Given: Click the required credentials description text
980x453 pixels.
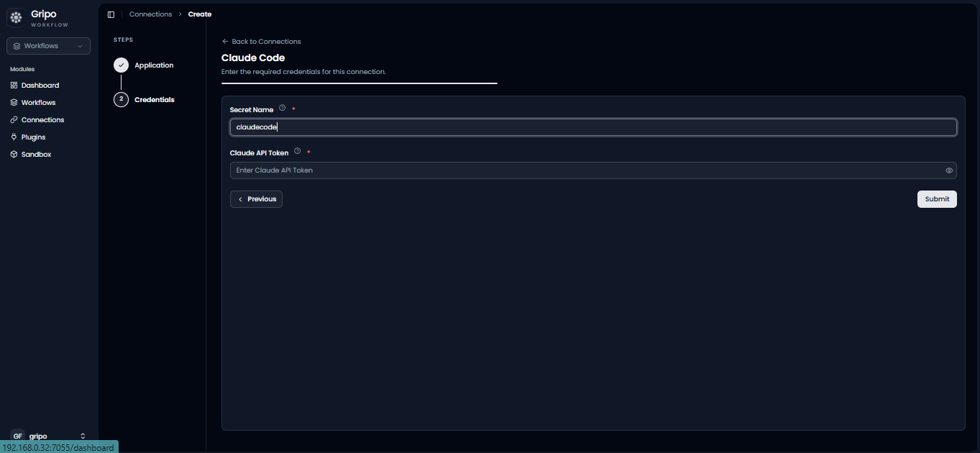Looking at the screenshot, I should (x=303, y=72).
